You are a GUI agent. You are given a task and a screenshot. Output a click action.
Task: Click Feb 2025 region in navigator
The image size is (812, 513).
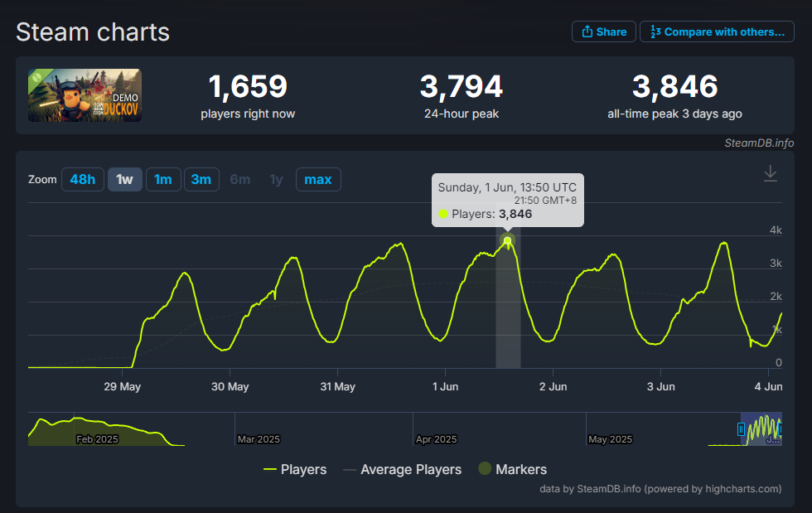(98, 439)
